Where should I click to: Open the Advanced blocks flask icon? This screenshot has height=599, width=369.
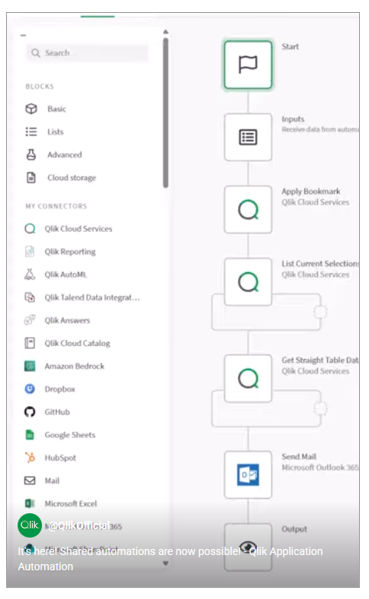pos(31,155)
